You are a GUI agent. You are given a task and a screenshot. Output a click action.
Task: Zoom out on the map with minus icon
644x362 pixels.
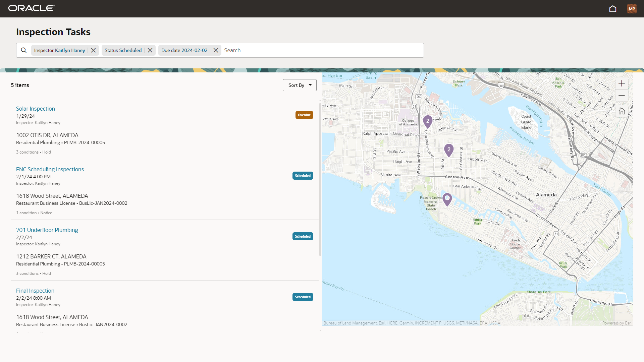click(622, 95)
